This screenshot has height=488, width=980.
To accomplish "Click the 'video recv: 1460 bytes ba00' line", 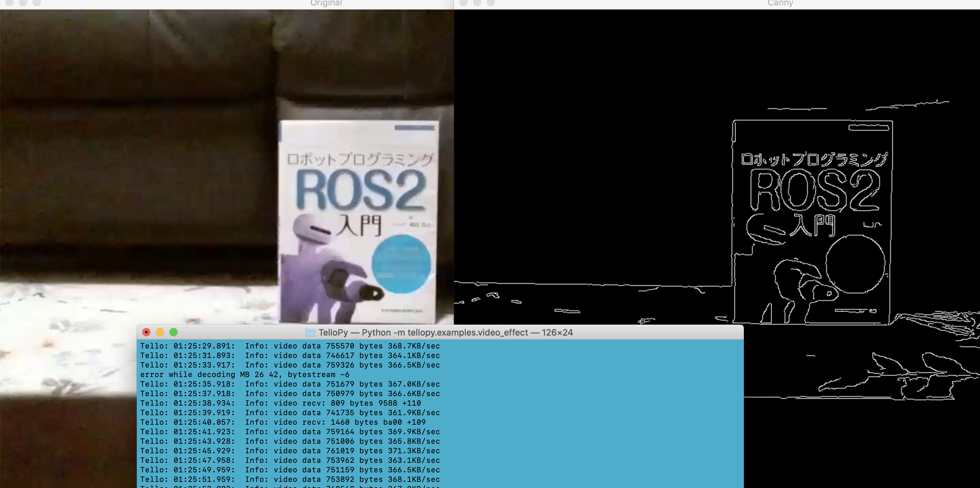I will point(283,422).
